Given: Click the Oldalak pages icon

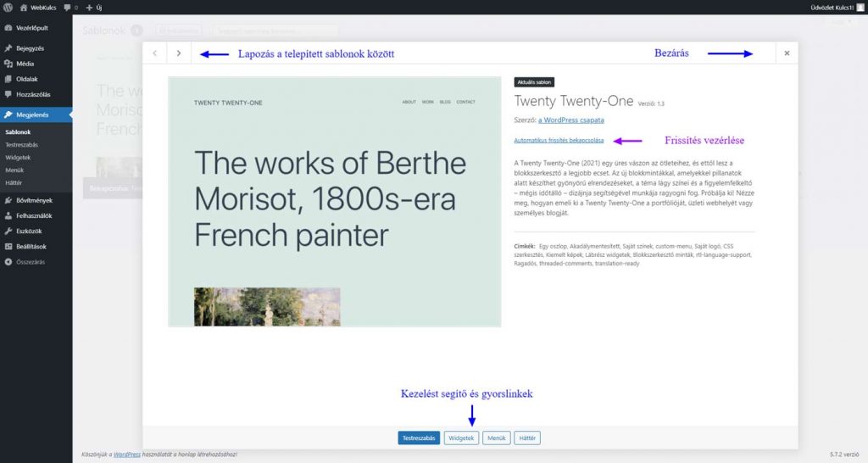Looking at the screenshot, I should click(8, 79).
